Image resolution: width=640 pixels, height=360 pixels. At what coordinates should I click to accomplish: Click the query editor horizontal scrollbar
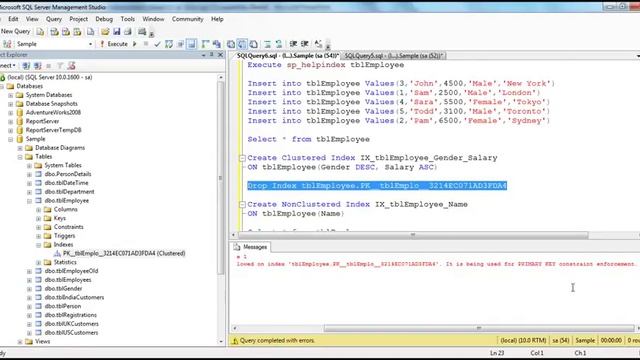pos(412,235)
